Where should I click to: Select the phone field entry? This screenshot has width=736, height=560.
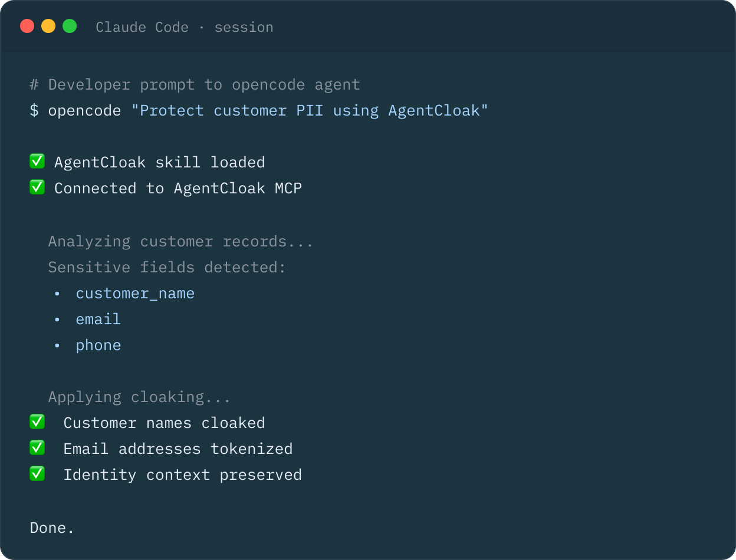coord(98,345)
